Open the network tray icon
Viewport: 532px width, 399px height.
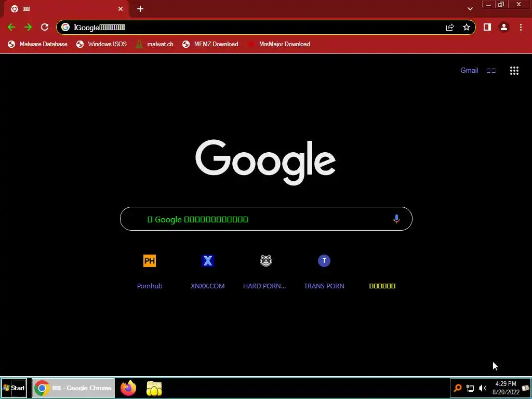pyautogui.click(x=470, y=388)
